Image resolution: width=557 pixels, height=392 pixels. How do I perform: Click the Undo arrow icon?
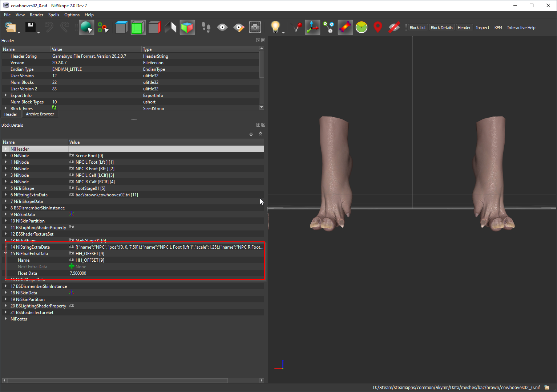tap(48, 28)
